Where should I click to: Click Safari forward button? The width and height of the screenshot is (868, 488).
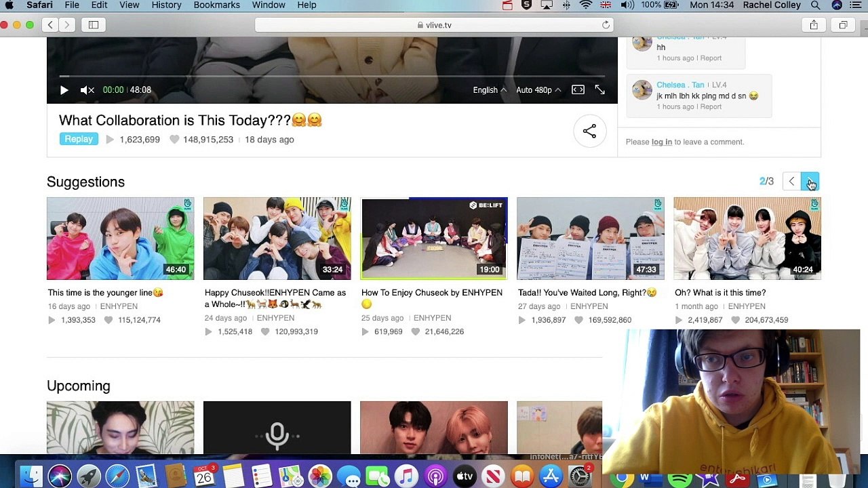pyautogui.click(x=66, y=25)
